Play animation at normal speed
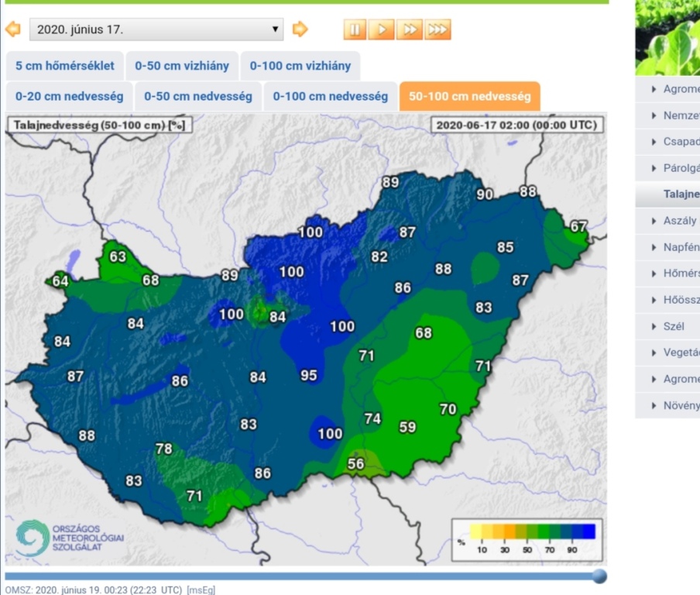The width and height of the screenshot is (700, 595). [382, 29]
